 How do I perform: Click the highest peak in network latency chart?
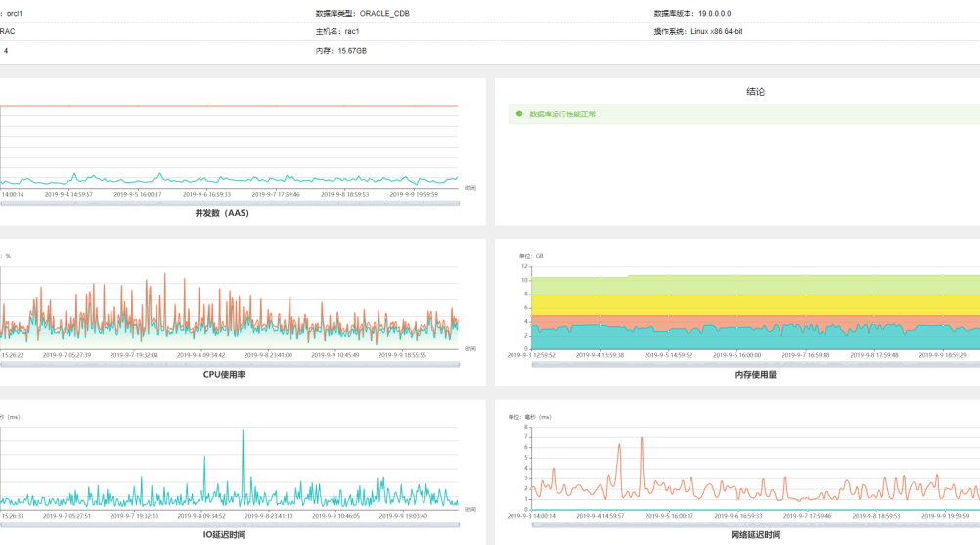coord(642,439)
